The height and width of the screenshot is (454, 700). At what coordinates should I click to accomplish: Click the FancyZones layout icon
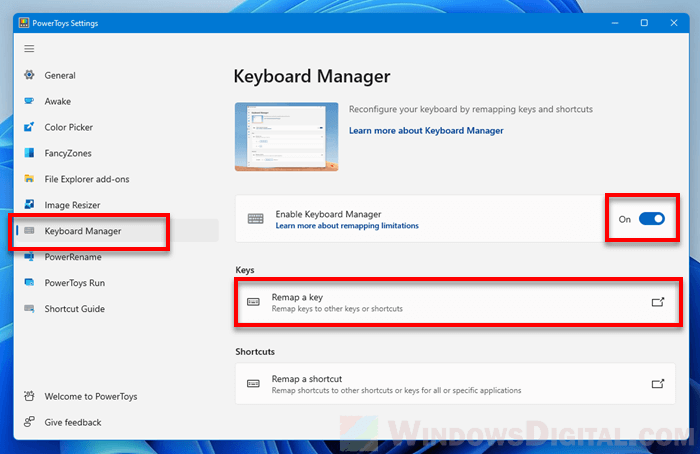point(29,153)
